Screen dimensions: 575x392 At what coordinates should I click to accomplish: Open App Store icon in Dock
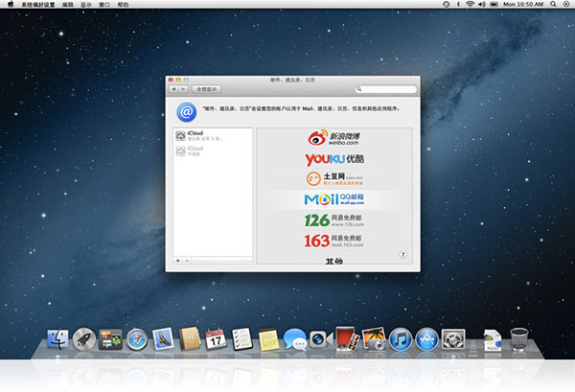[426, 339]
